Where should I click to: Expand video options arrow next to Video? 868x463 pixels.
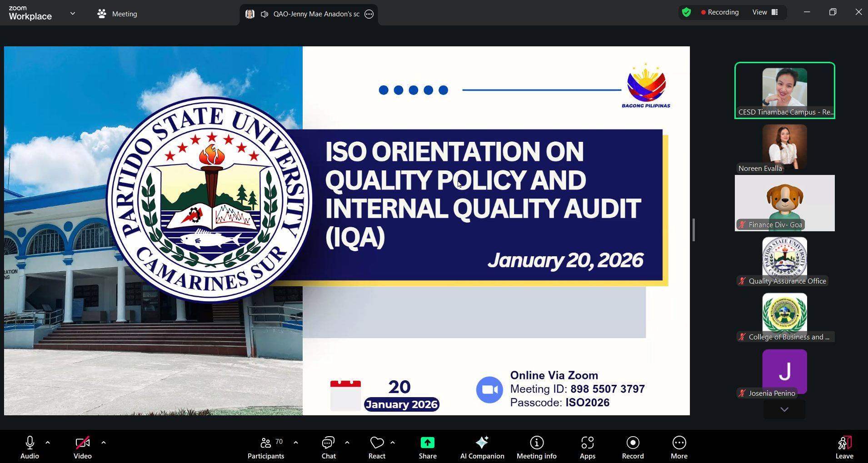pos(104,442)
